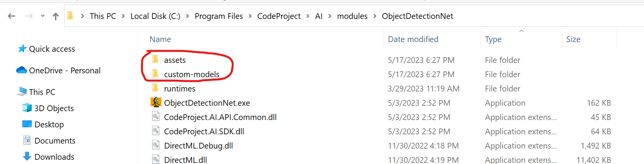Expand the chevron after modules breadcrumb
The image size is (644, 164).
tap(375, 16)
